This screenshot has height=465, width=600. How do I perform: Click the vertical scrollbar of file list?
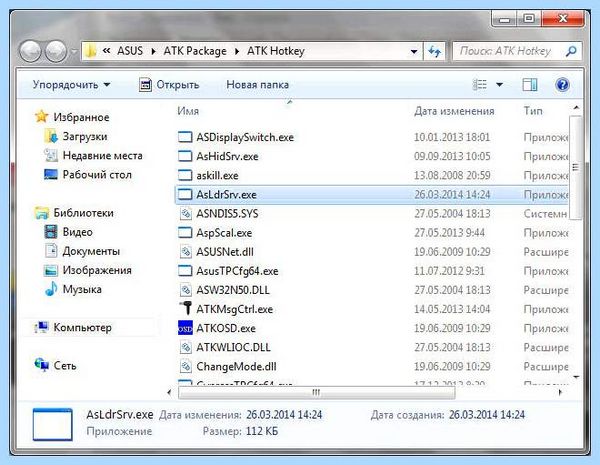click(575, 167)
